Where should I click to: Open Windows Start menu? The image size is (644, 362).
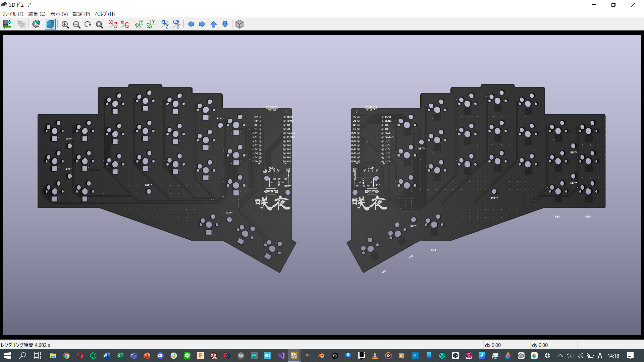pyautogui.click(x=7, y=356)
